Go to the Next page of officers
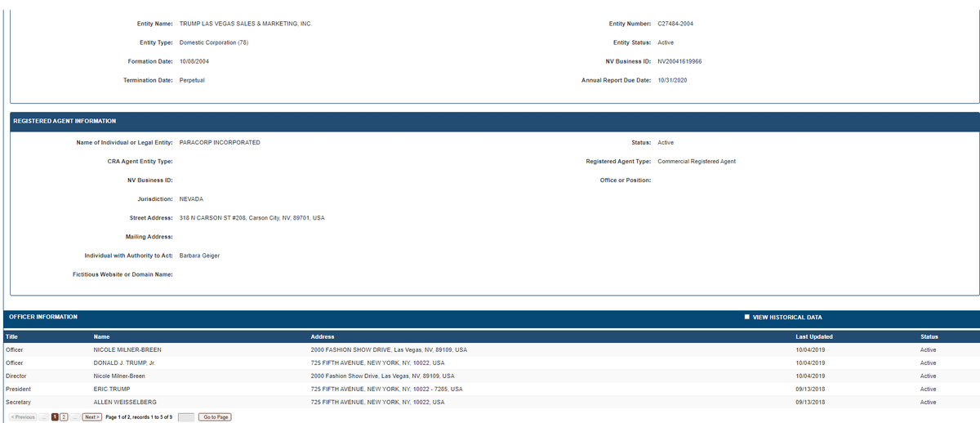 pyautogui.click(x=92, y=417)
